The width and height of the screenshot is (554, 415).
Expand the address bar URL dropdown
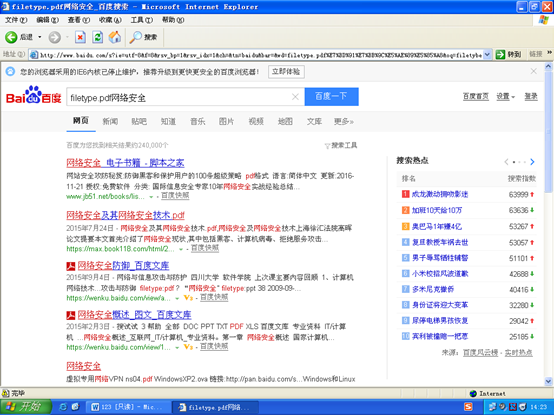point(488,54)
